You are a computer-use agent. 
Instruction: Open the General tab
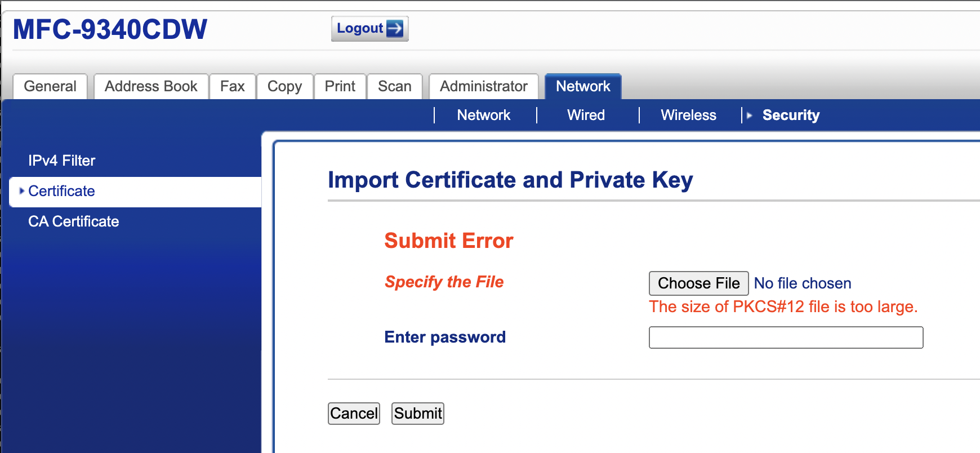50,86
